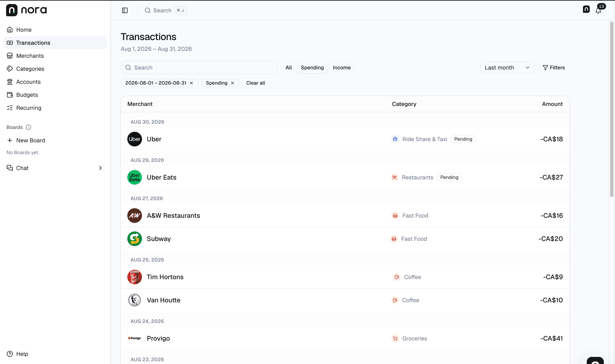615x364 pixels.
Task: Click the Filters funnel icon
Action: [x=545, y=68]
